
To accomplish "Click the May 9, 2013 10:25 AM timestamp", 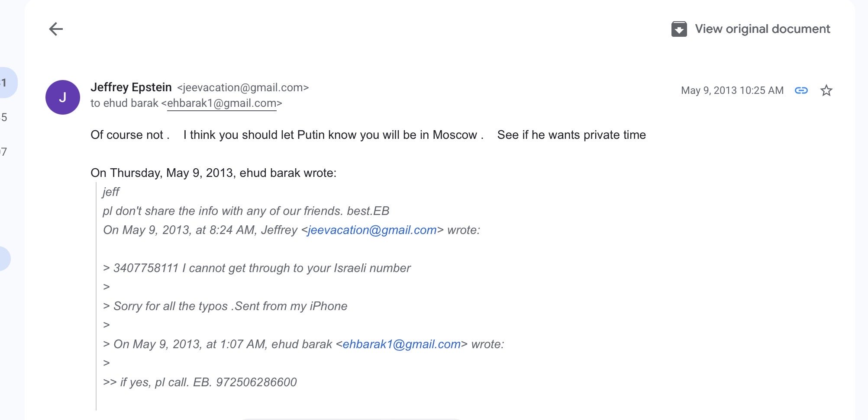I will (x=732, y=90).
